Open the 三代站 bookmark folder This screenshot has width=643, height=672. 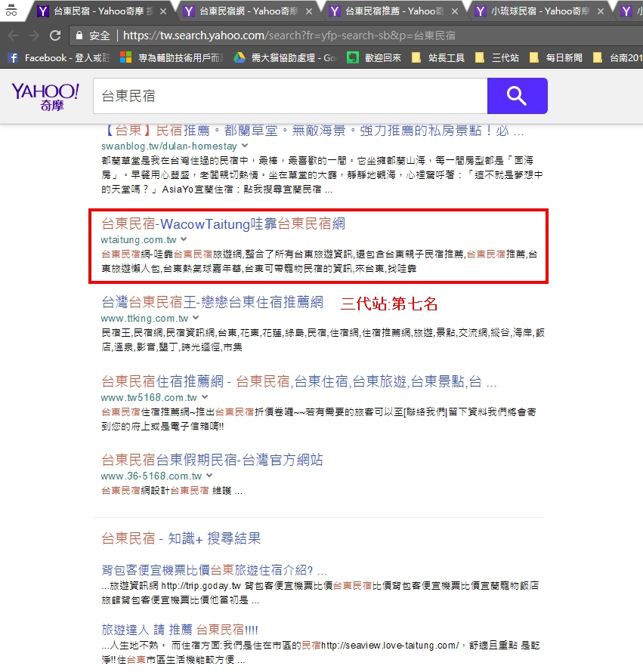tap(497, 58)
